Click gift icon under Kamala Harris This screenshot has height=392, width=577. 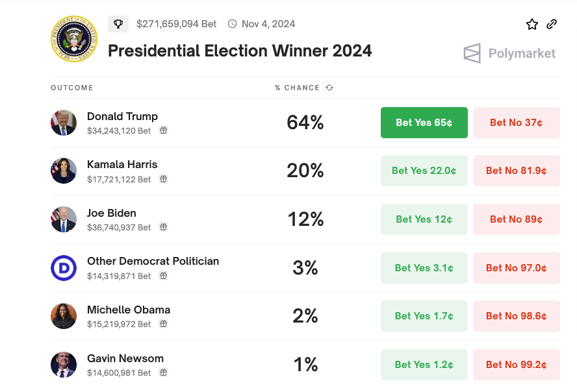164,179
